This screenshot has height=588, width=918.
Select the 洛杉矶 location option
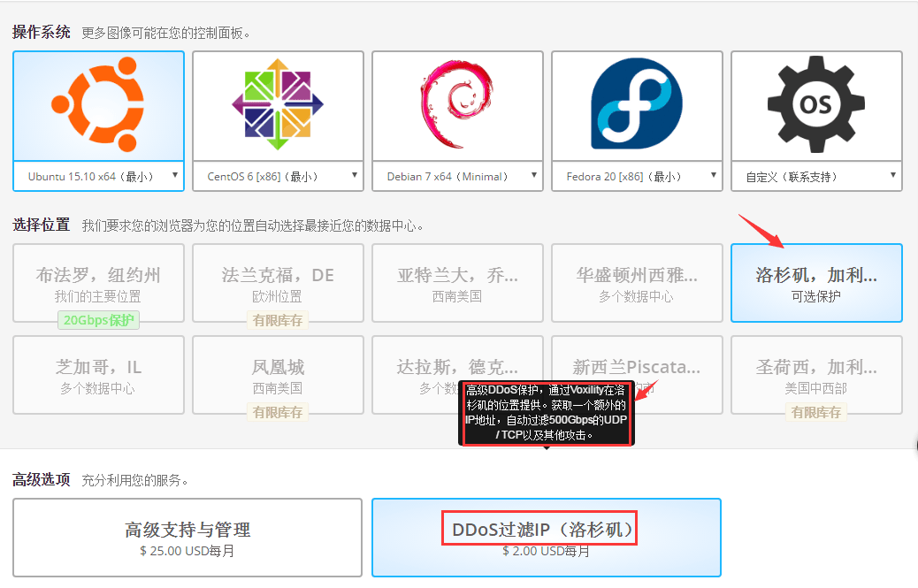click(x=816, y=283)
